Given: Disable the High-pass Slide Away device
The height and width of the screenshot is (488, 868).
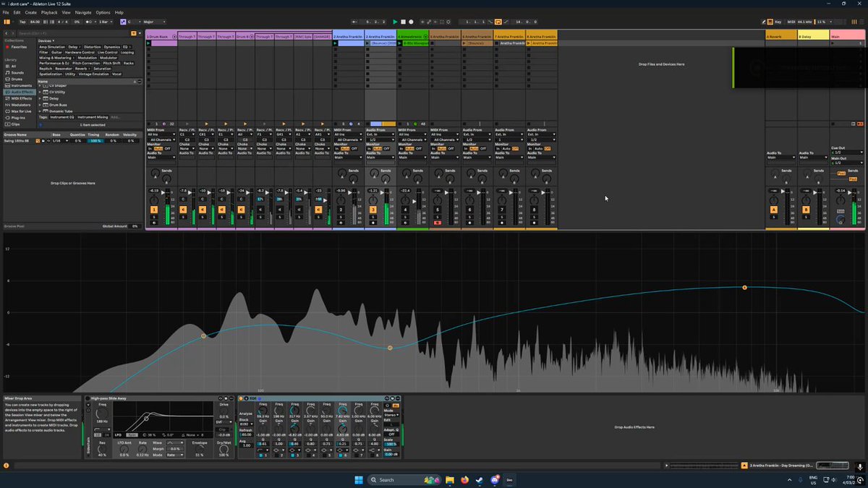Looking at the screenshot, I should tap(88, 398).
